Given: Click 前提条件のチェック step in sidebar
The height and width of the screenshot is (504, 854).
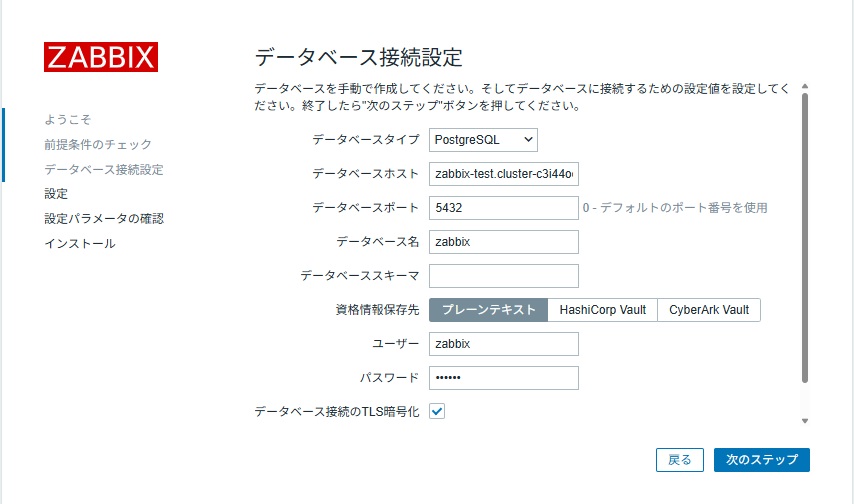Looking at the screenshot, I should [98, 145].
